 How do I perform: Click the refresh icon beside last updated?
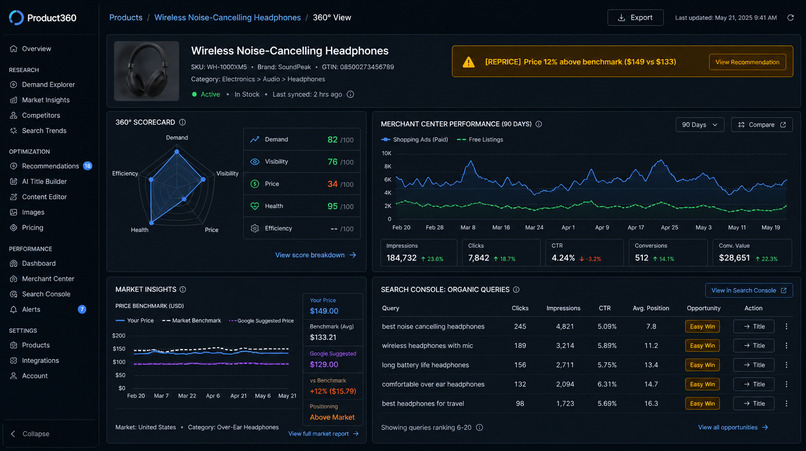(x=791, y=17)
